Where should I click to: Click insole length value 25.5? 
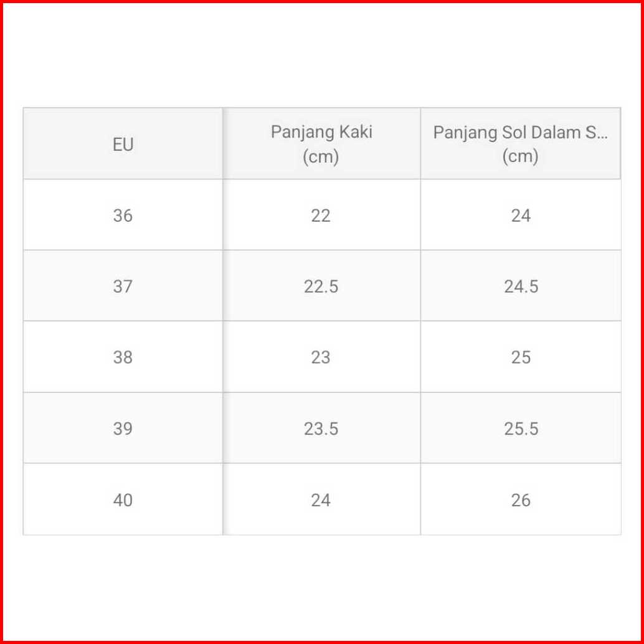click(521, 429)
